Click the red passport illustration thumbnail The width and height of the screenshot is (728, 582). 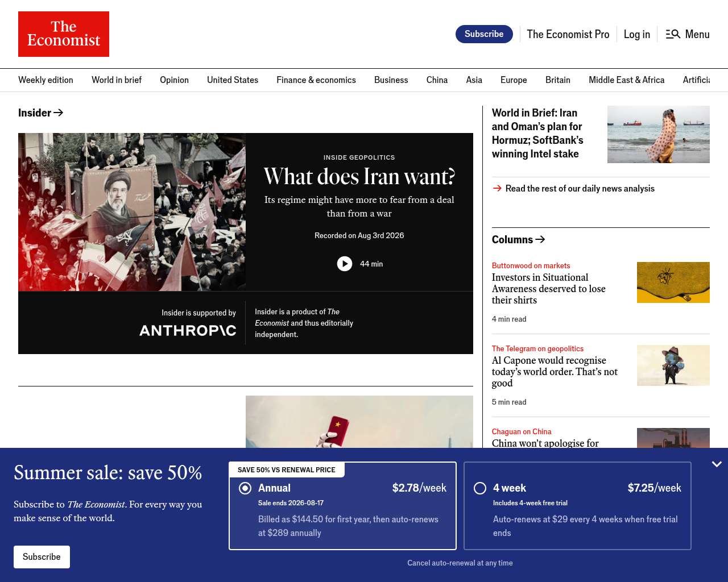coord(359,422)
